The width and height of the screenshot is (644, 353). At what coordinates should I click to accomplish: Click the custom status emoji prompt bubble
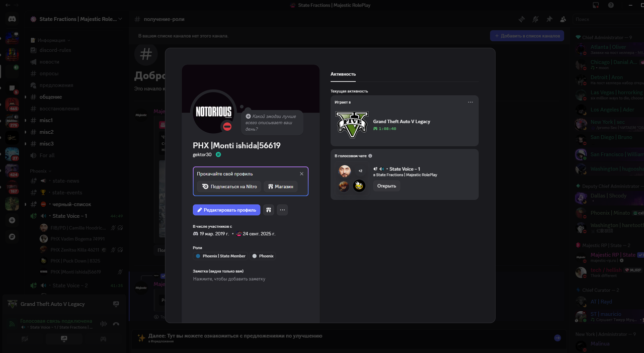(x=272, y=123)
